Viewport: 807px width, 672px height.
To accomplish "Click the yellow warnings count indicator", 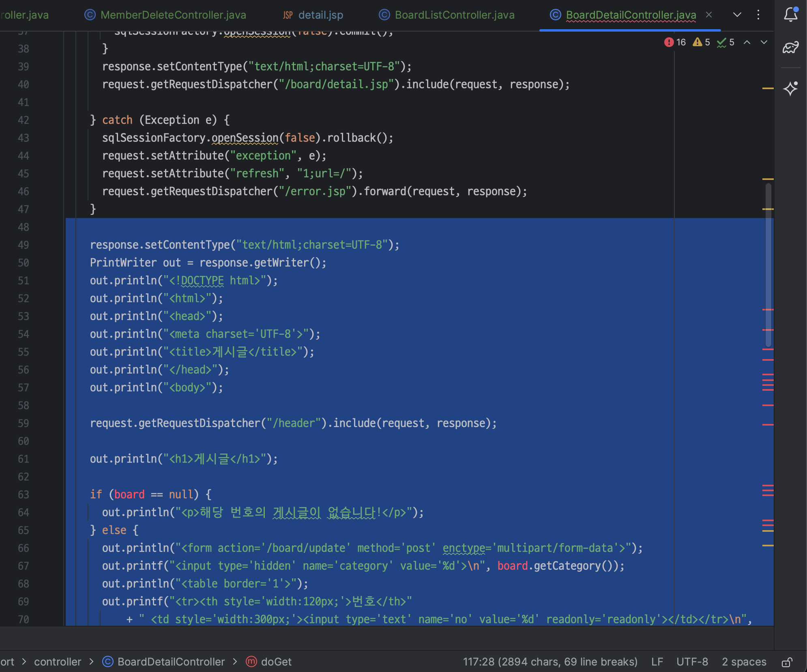I will pos(702,42).
